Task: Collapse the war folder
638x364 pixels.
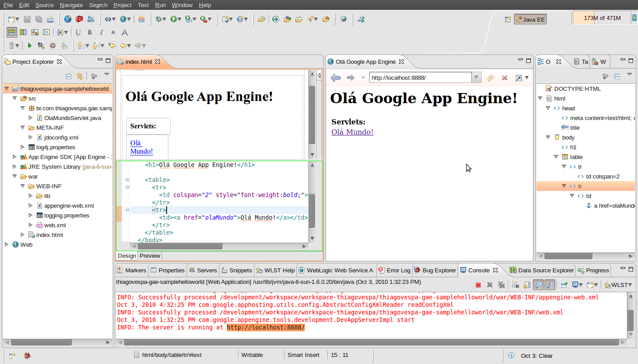Action: coord(15,176)
